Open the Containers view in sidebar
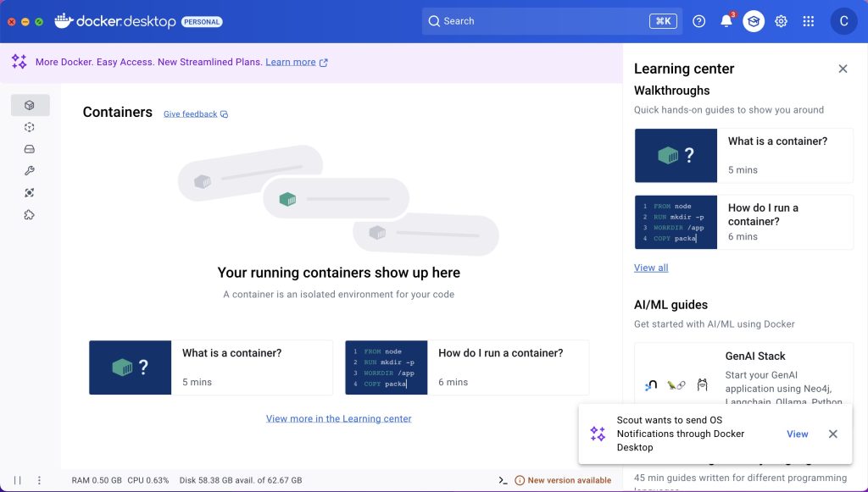 pyautogui.click(x=30, y=105)
